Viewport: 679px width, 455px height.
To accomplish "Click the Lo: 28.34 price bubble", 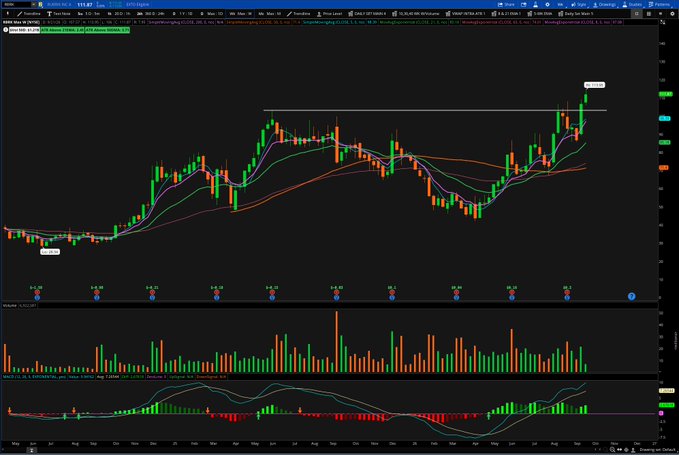I will click(x=50, y=252).
